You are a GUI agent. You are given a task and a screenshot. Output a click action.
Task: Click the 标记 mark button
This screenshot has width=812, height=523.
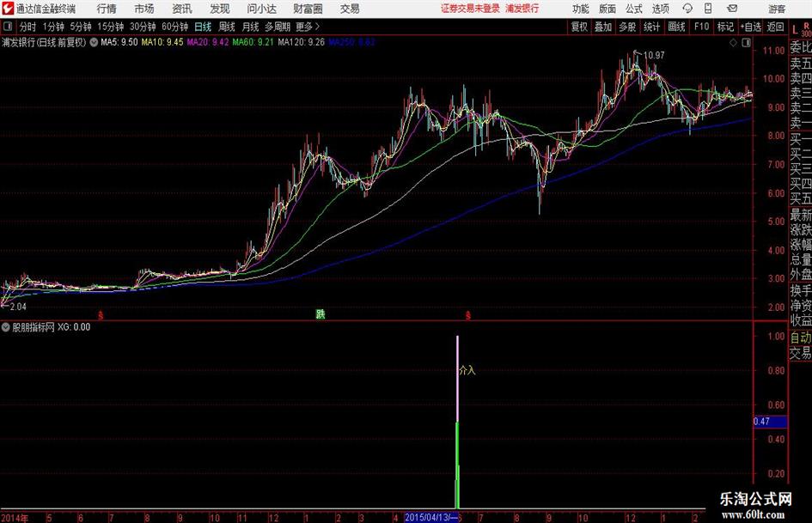725,27
